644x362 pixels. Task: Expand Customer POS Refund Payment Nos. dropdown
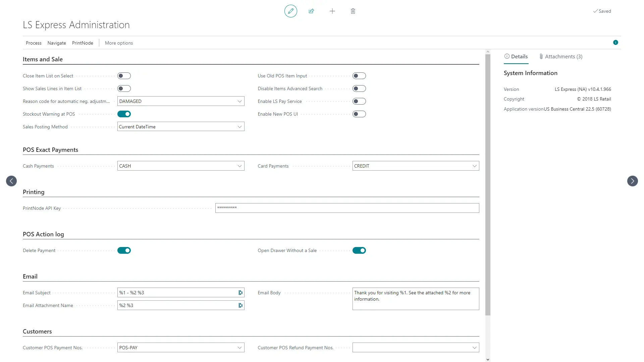click(x=474, y=348)
